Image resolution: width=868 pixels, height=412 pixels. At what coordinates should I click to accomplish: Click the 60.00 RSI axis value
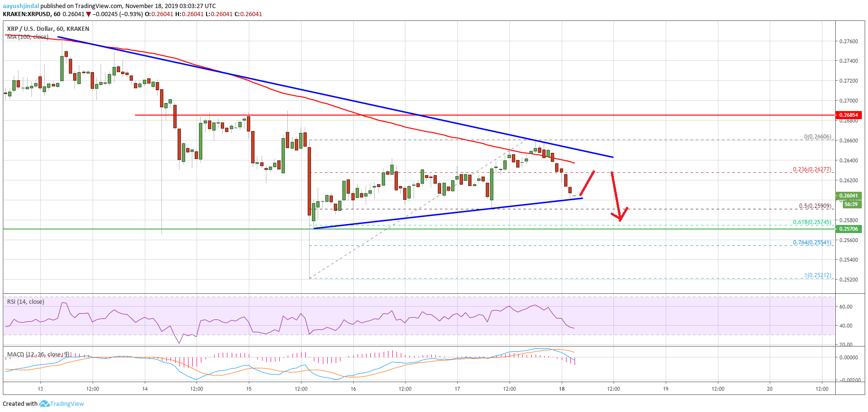pos(846,307)
